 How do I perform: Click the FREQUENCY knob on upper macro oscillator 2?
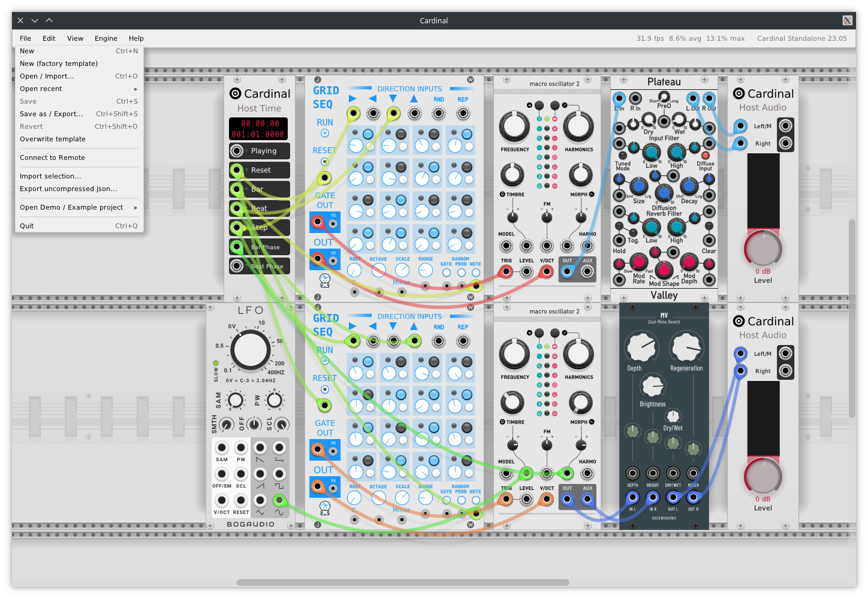[514, 126]
